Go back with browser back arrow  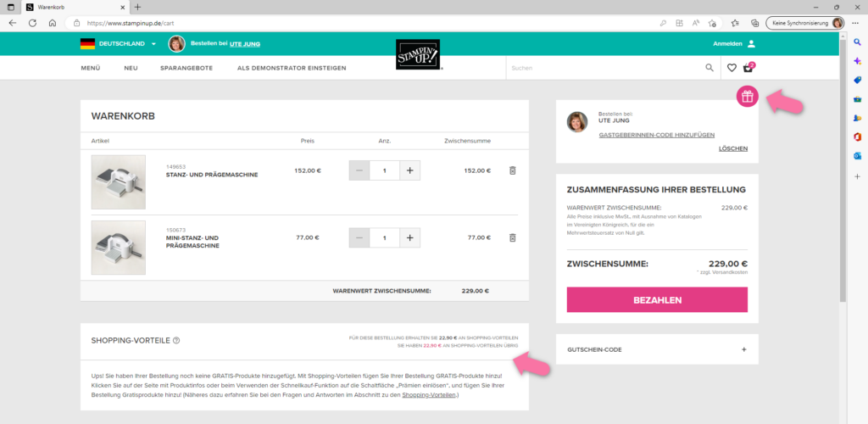tap(13, 23)
